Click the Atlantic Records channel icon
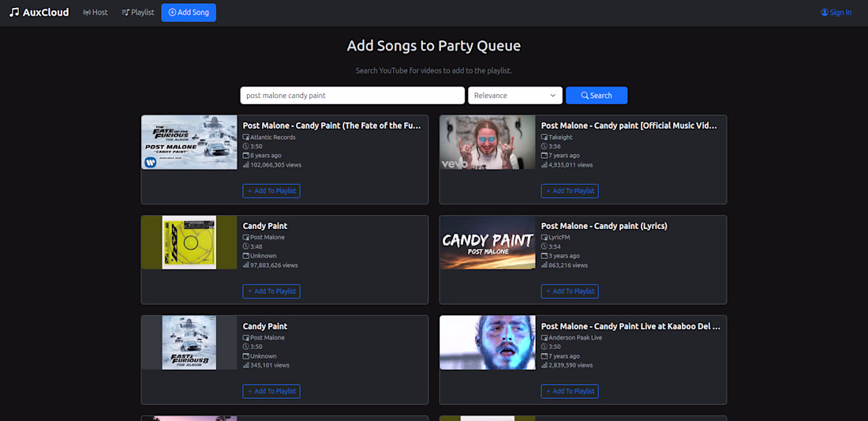Screen dimensions: 868x421 pos(246,137)
